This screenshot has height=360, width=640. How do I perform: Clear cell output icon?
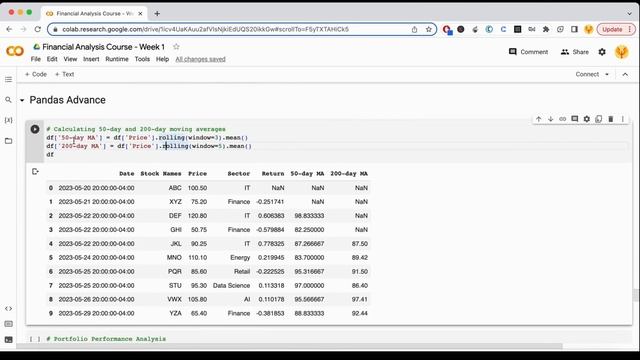click(x=35, y=171)
